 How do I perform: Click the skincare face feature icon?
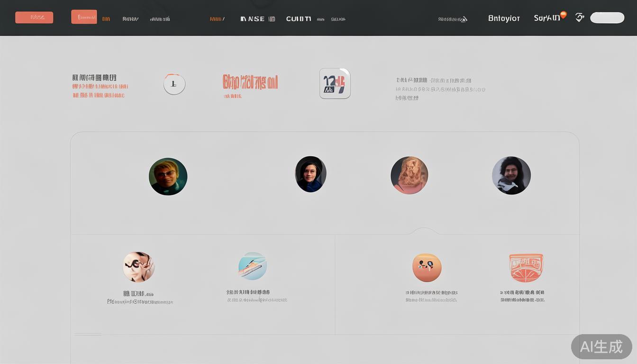(138, 267)
